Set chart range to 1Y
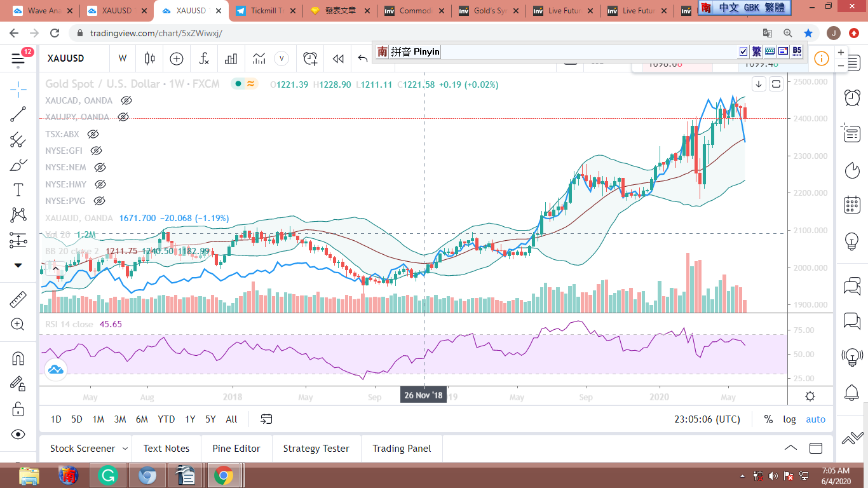Viewport: 868px width, 488px height. pyautogui.click(x=190, y=419)
